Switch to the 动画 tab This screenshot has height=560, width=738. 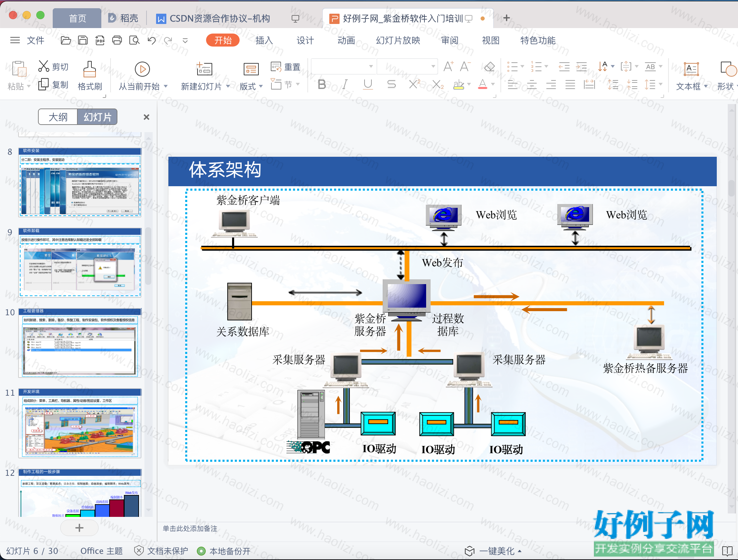(346, 40)
